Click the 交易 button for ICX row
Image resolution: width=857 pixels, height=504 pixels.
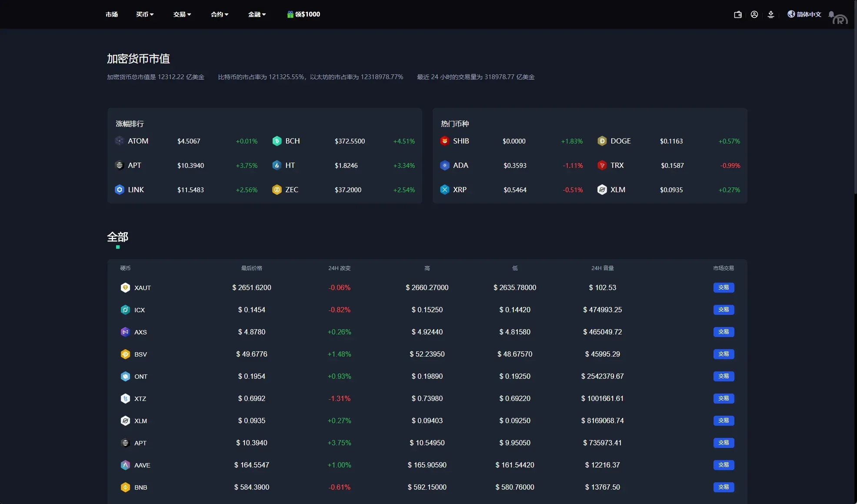(724, 310)
